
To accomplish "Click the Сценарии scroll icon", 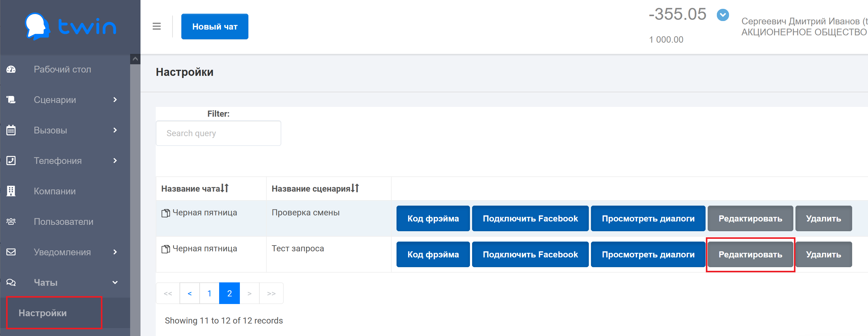I will coord(11,100).
